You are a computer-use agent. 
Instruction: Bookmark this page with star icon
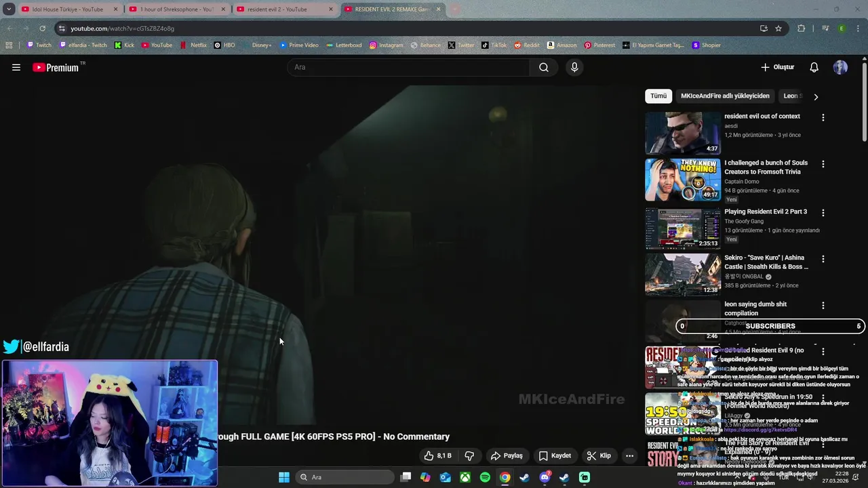pyautogui.click(x=778, y=28)
